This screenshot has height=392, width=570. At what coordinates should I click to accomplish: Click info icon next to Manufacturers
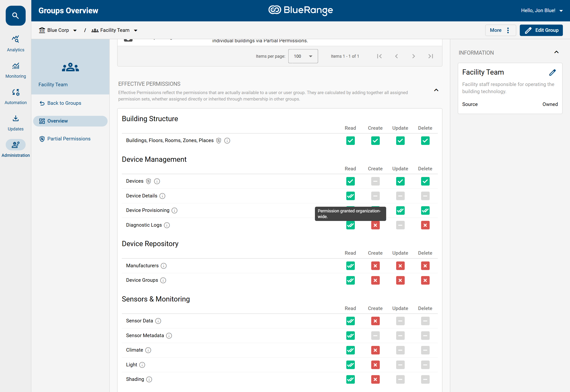(163, 266)
